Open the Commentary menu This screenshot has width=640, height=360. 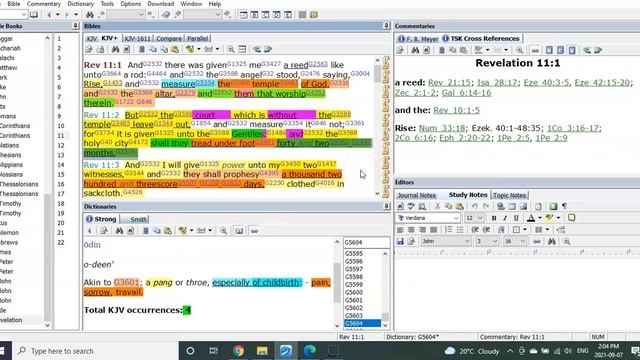pyautogui.click(x=44, y=4)
